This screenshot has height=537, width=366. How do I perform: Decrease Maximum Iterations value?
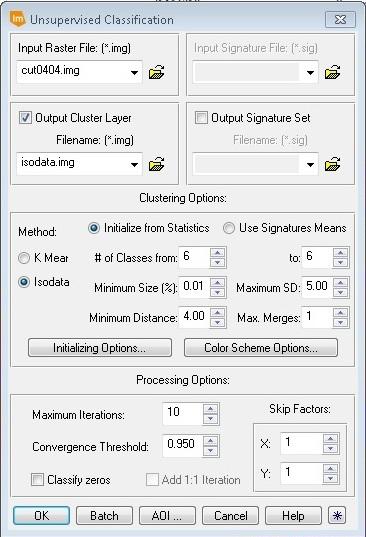(210, 418)
